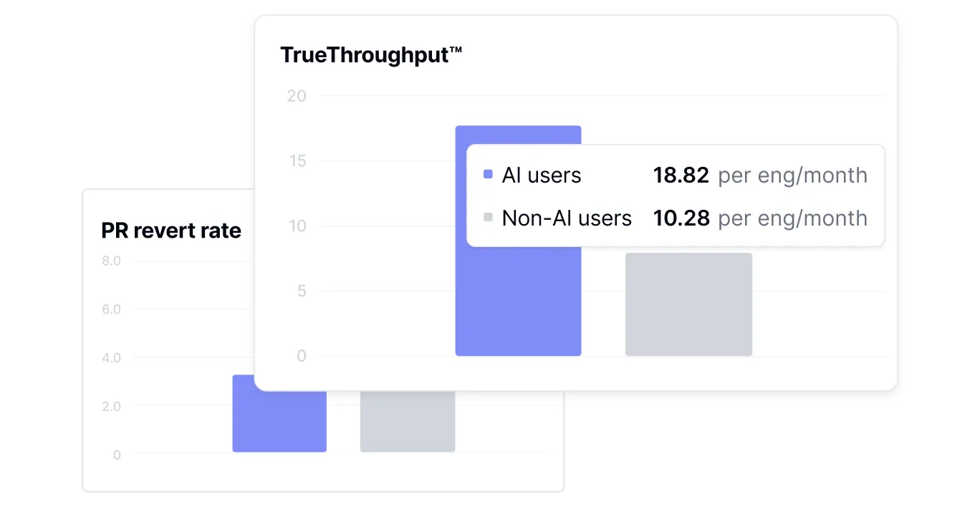
Task: Click the 8.0 label on revert rate axis
Action: [x=112, y=261]
